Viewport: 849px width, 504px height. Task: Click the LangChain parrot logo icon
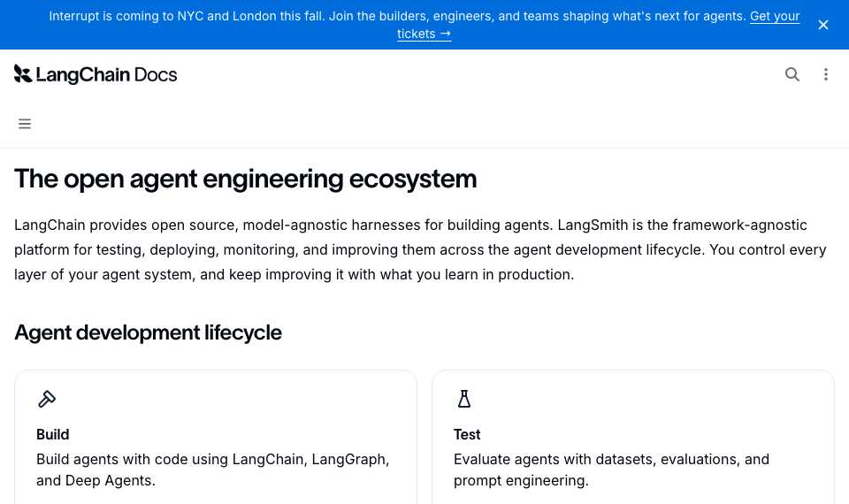[x=23, y=74]
